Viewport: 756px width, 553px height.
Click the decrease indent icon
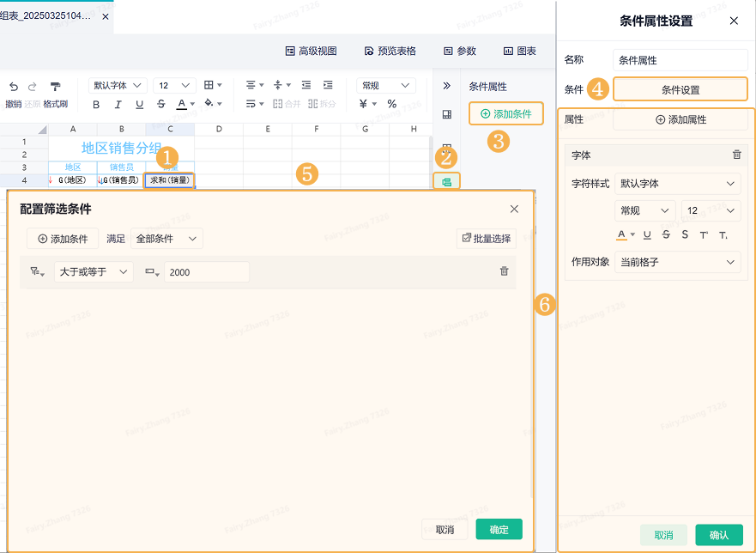[x=306, y=85]
